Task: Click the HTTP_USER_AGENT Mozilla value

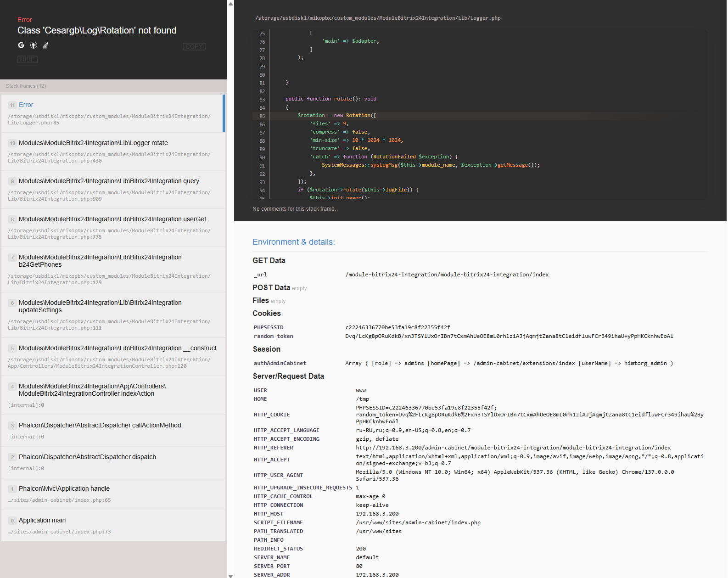Action: [515, 475]
